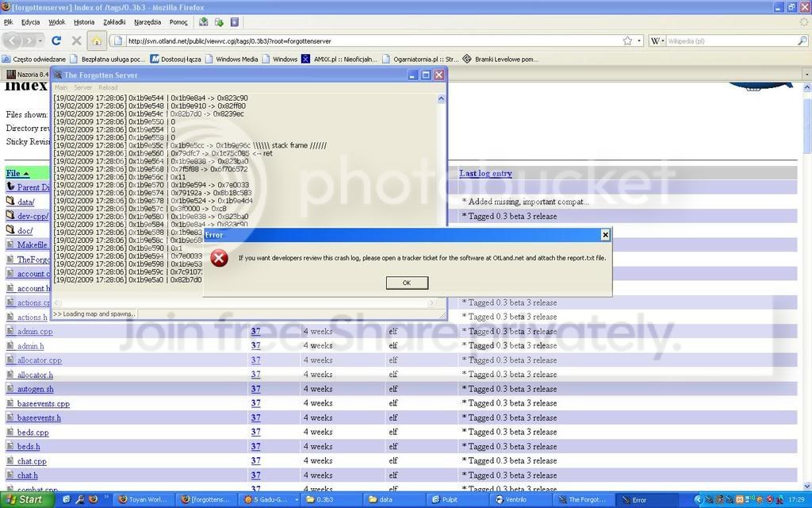Click the green arrow icon in menu toolbar

(219, 21)
